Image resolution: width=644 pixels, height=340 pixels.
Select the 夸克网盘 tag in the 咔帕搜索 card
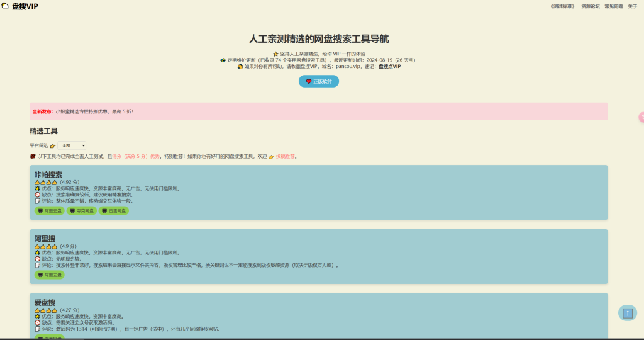click(82, 211)
